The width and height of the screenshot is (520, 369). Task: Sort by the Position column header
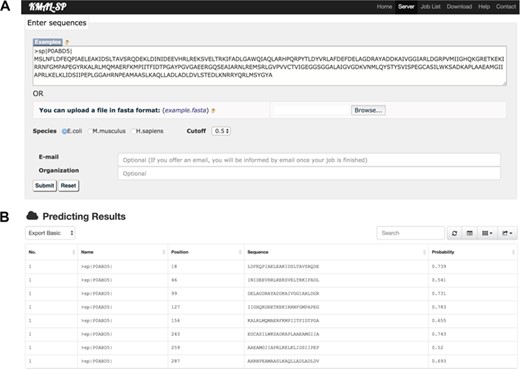coord(206,252)
